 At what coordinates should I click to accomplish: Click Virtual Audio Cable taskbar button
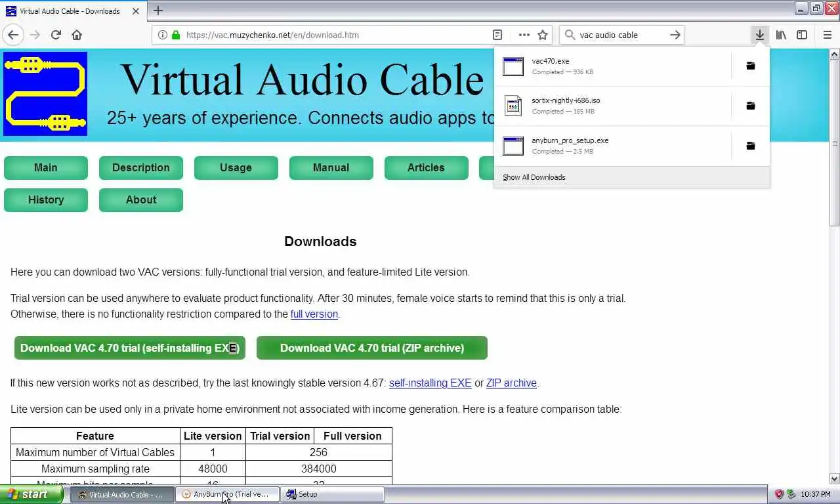click(122, 494)
